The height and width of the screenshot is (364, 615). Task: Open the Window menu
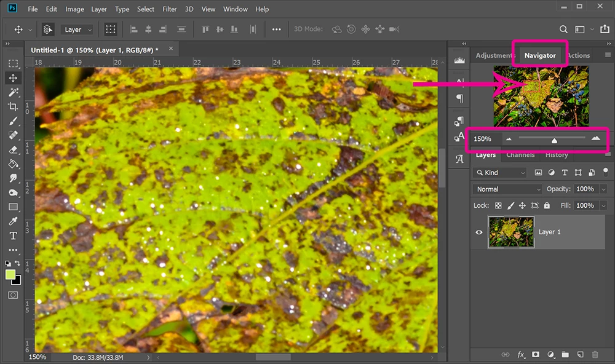(x=236, y=9)
